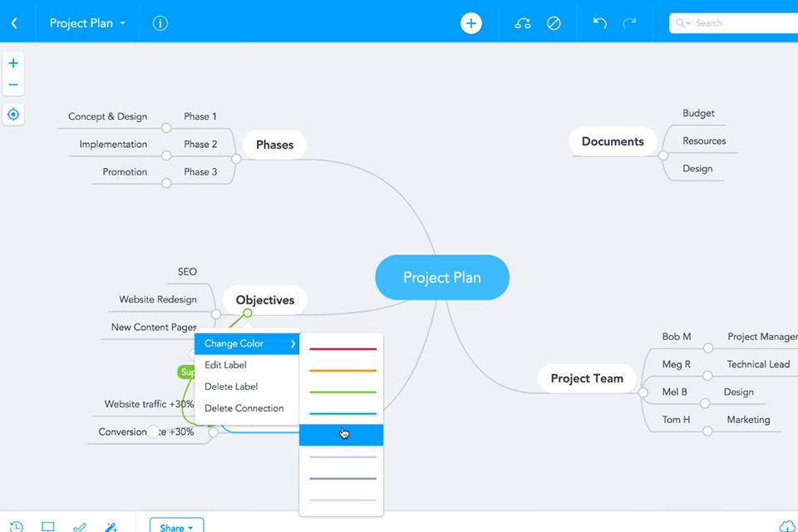
Task: Collapse the Phases branch node circle
Action: tap(236, 158)
